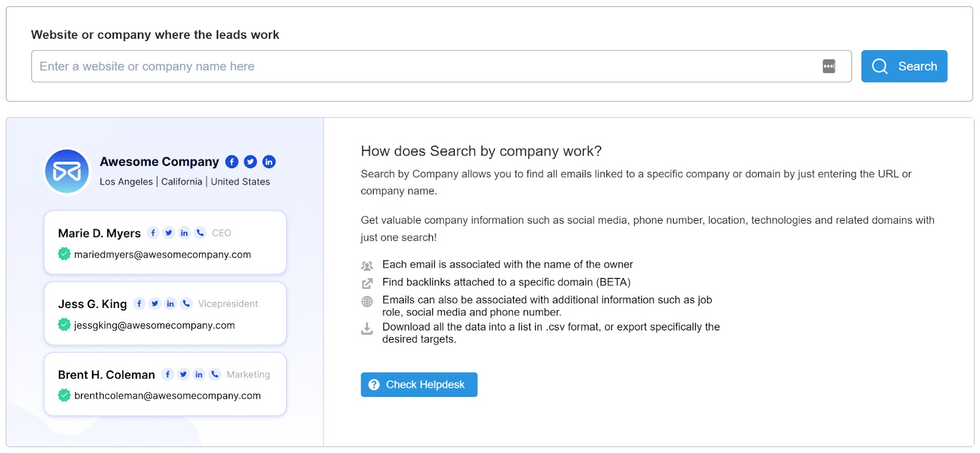This screenshot has height=453, width=980.
Task: Open Brent H. Coleman's LinkedIn icon
Action: click(x=199, y=374)
